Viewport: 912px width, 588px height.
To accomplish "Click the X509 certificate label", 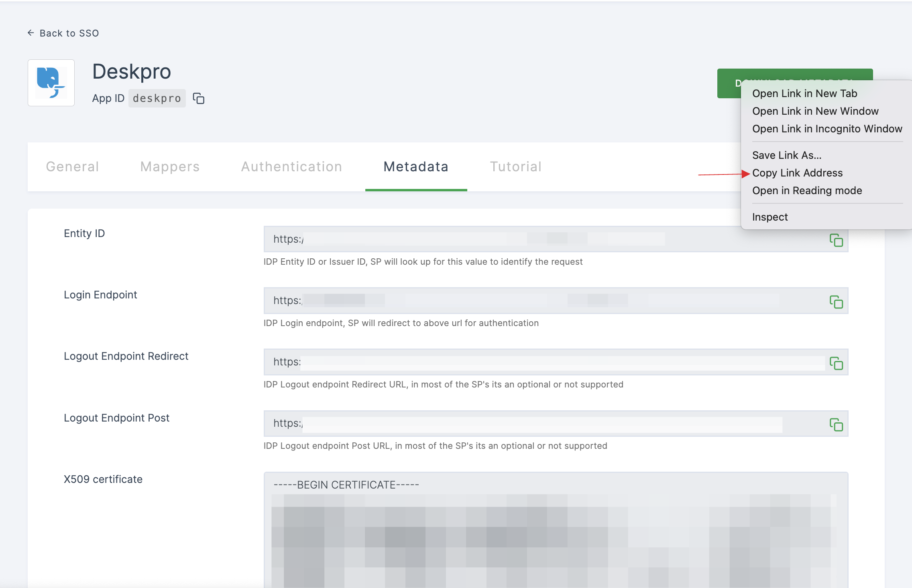I will click(x=103, y=479).
